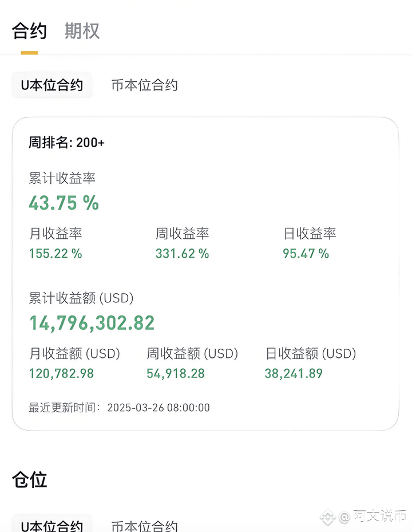This screenshot has width=412, height=532.
Task: Click the 95.47 % daily return value
Action: (306, 254)
